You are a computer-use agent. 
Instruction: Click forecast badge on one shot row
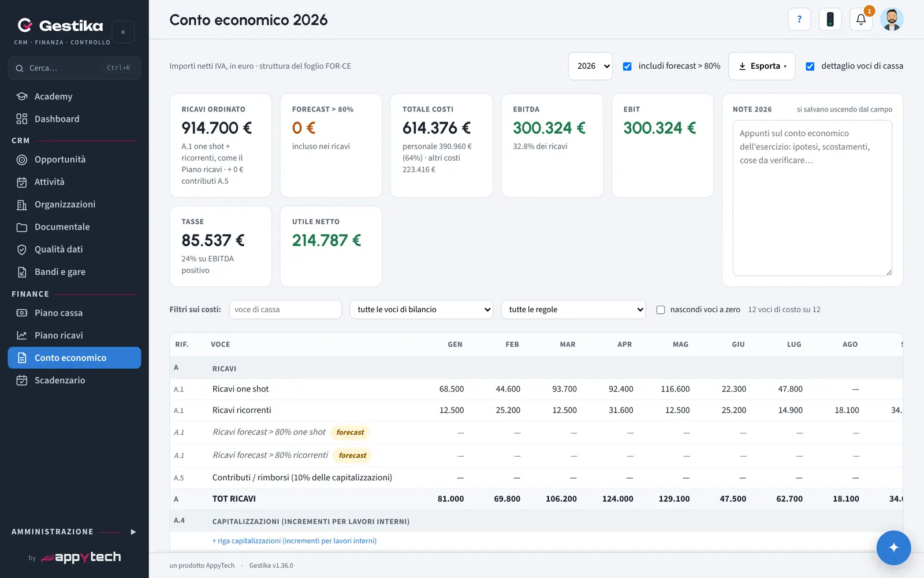(350, 432)
